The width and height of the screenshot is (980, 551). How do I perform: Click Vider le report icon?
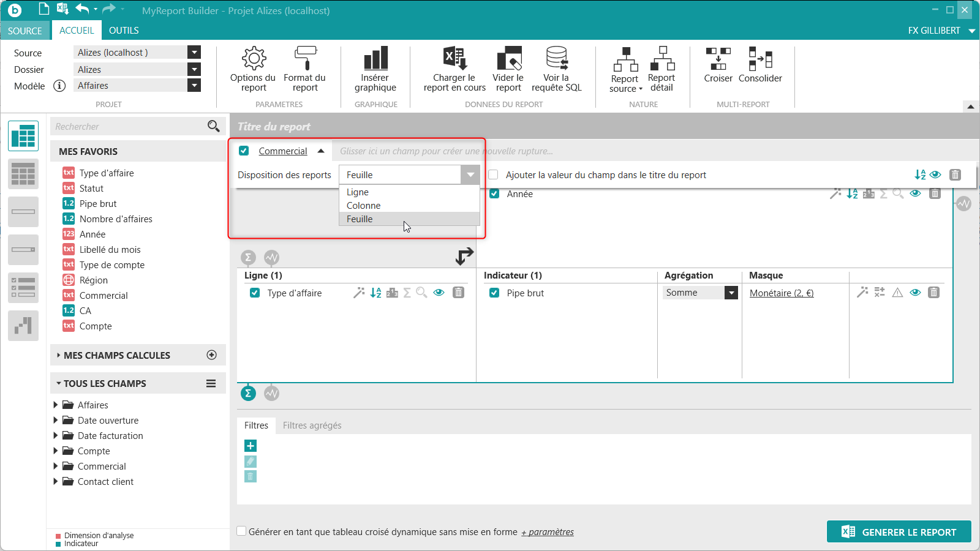coord(508,59)
